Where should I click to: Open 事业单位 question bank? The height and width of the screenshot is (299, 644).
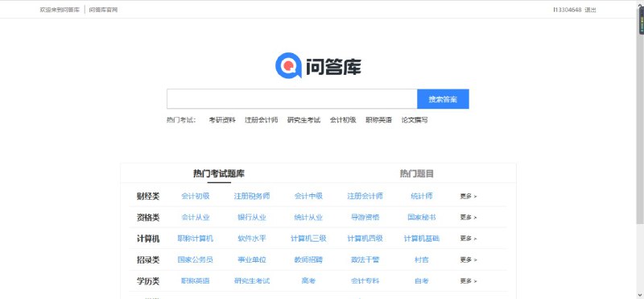point(252,260)
